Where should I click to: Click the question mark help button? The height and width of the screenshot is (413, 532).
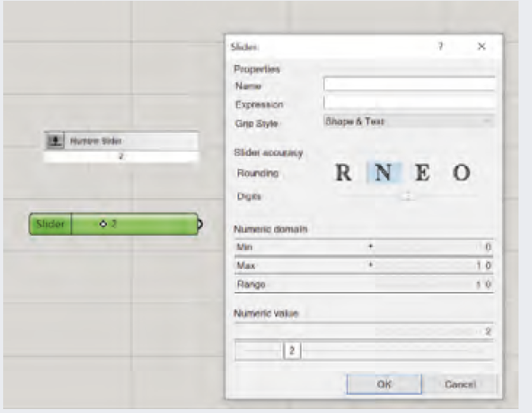pos(440,47)
